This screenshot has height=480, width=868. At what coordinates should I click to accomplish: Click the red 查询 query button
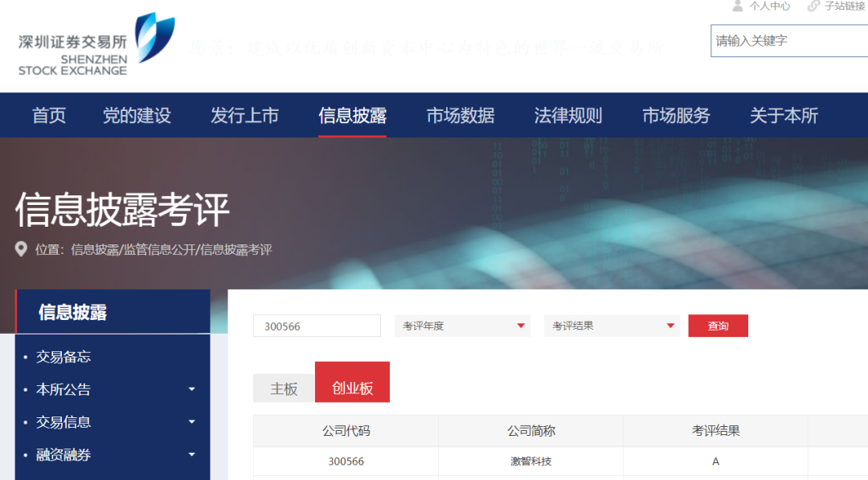coord(718,326)
